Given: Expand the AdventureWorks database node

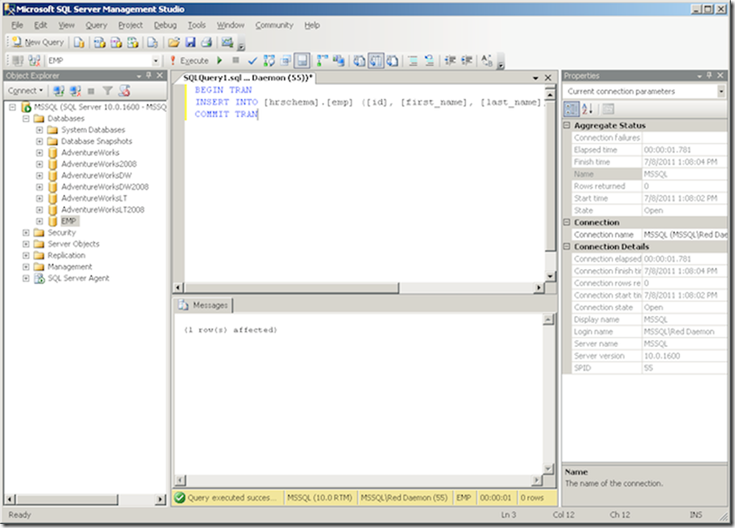Looking at the screenshot, I should pos(40,152).
